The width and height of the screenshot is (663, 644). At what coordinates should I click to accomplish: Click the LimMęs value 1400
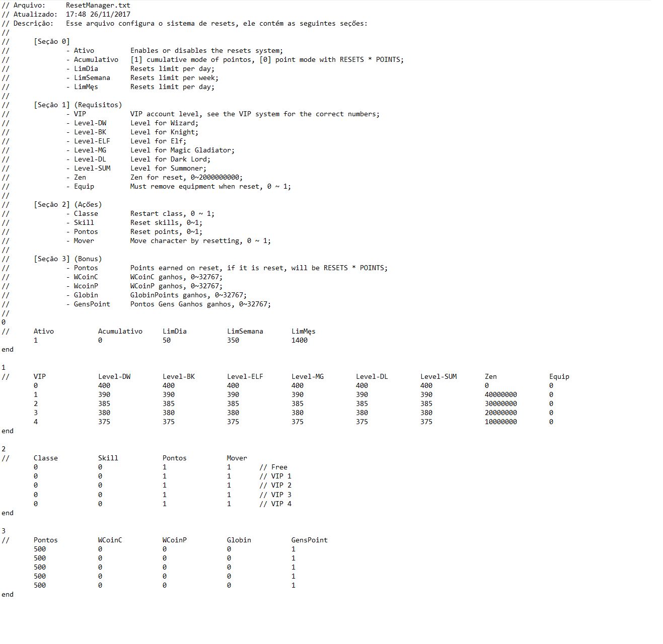click(300, 341)
